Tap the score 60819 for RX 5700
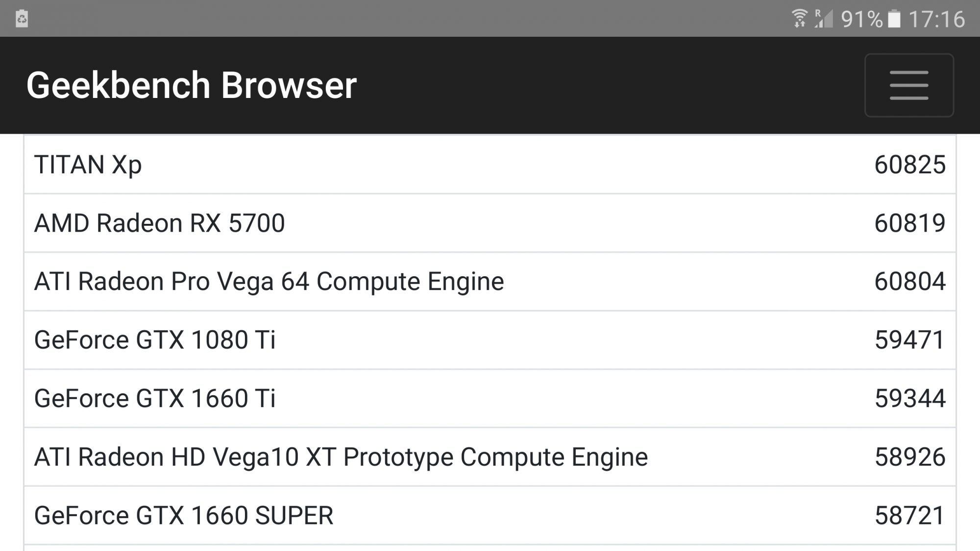980x551 pixels. [909, 223]
